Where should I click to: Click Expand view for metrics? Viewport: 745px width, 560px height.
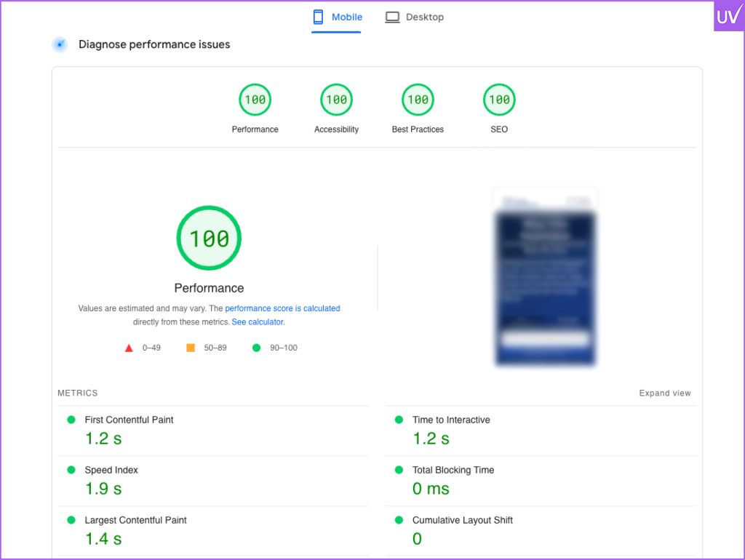click(x=665, y=393)
